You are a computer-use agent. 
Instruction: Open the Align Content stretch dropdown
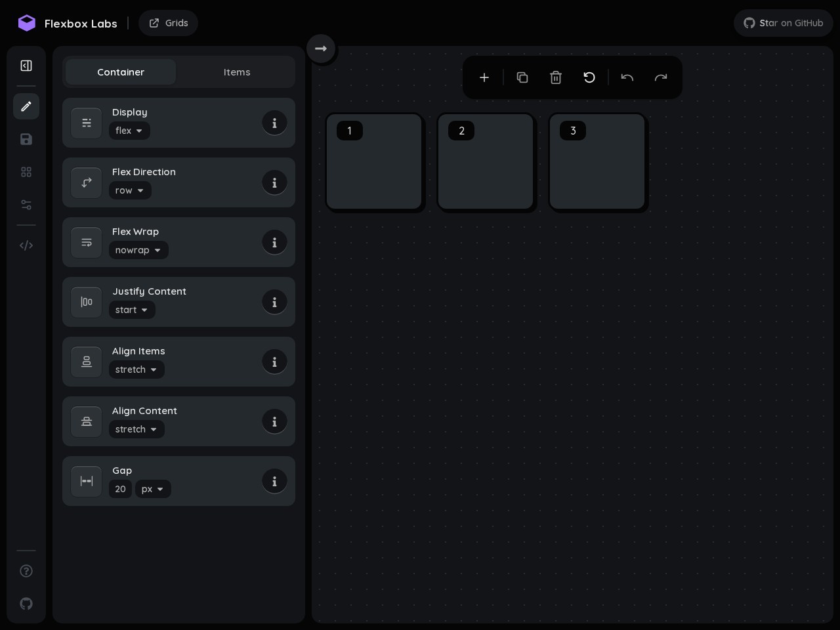[136, 429]
